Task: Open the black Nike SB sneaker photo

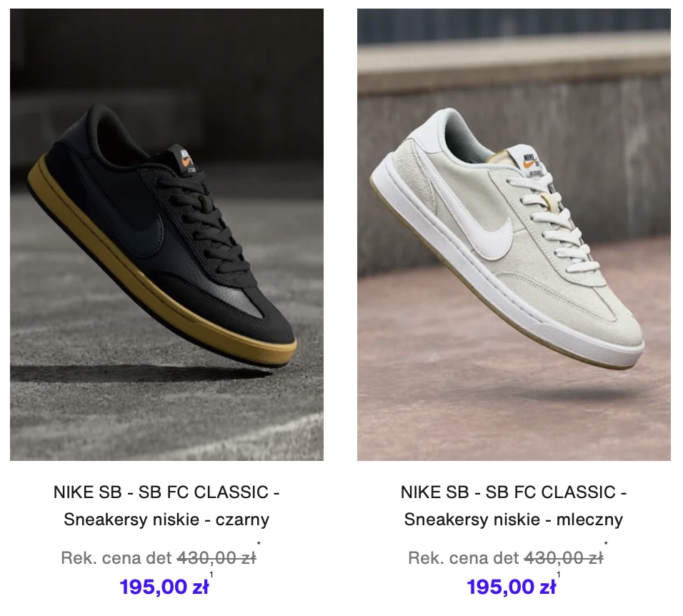Action: 166,234
